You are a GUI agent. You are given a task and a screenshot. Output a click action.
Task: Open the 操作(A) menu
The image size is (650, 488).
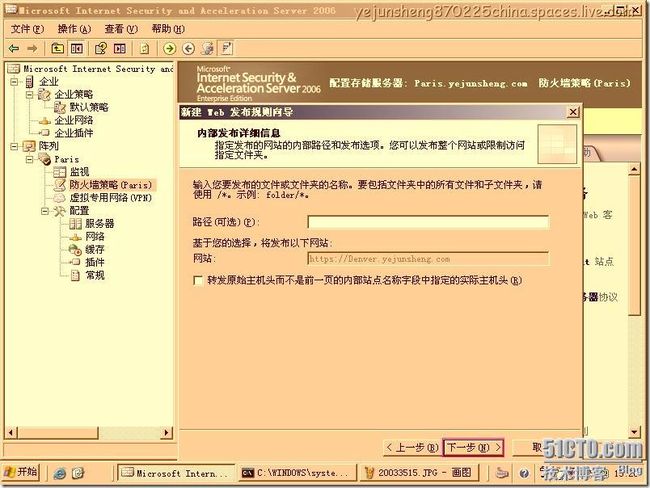coord(74,29)
